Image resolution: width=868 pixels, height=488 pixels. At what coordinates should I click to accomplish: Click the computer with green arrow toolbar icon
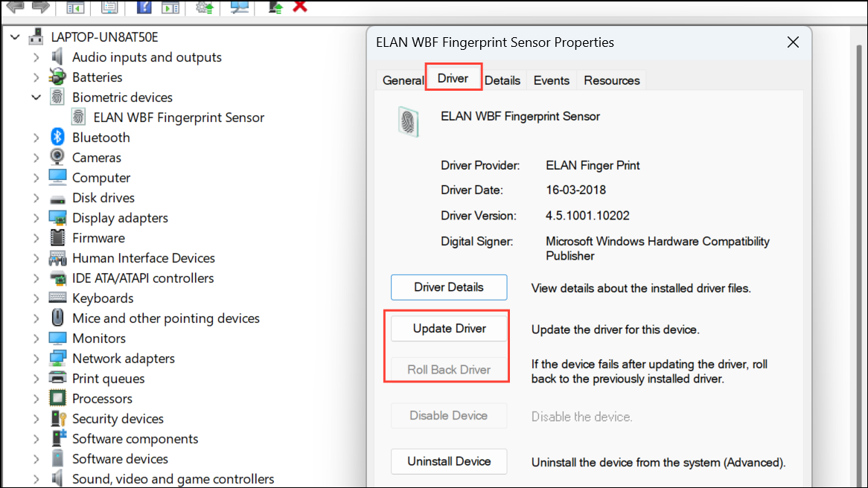pyautogui.click(x=275, y=7)
